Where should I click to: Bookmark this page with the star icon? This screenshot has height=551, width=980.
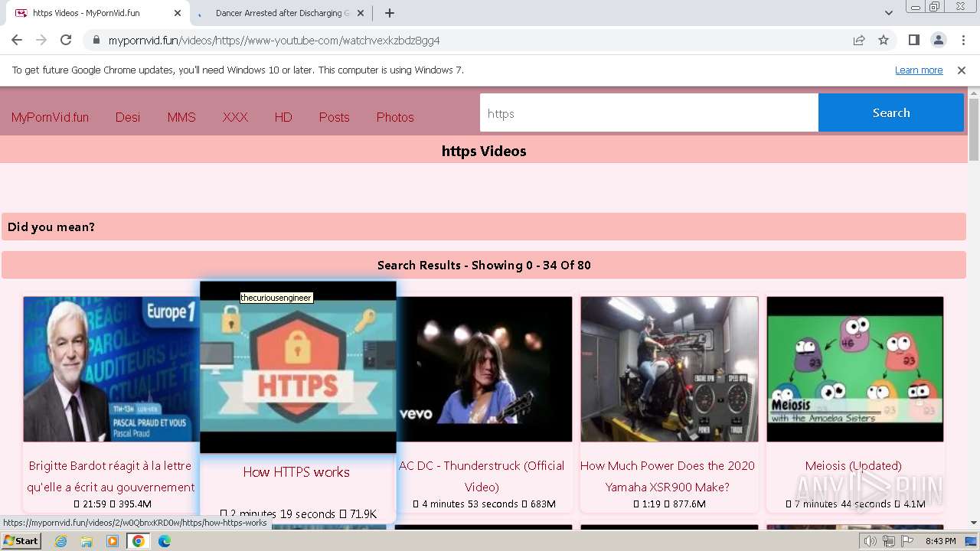tap(884, 40)
